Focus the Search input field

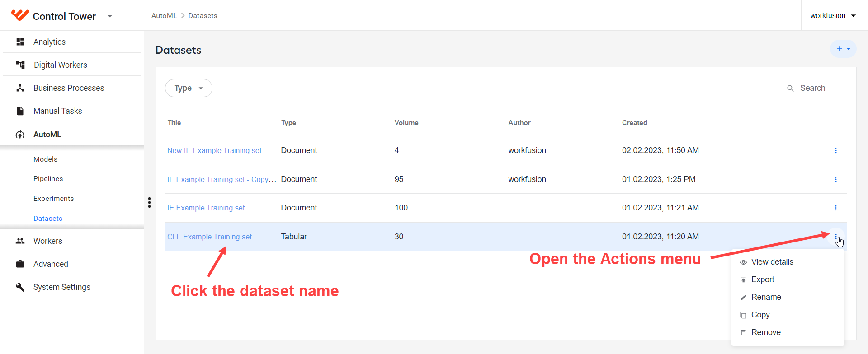[x=812, y=88]
